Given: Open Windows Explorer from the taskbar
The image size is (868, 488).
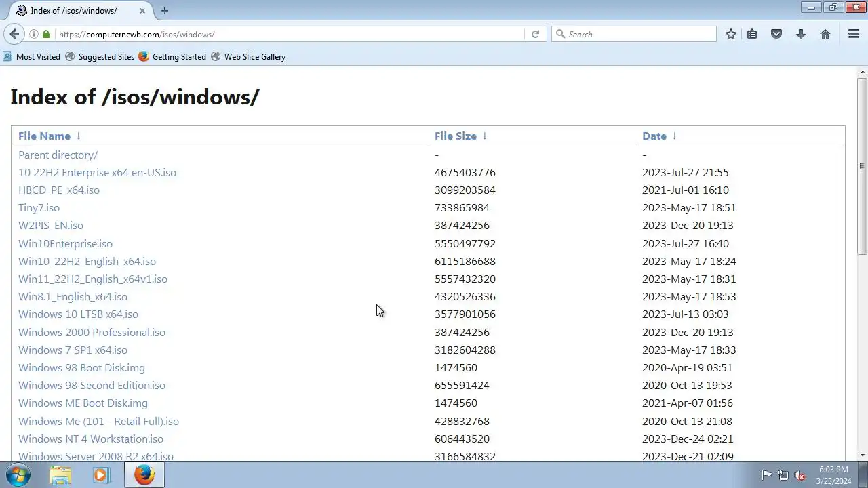Looking at the screenshot, I should coord(60,475).
